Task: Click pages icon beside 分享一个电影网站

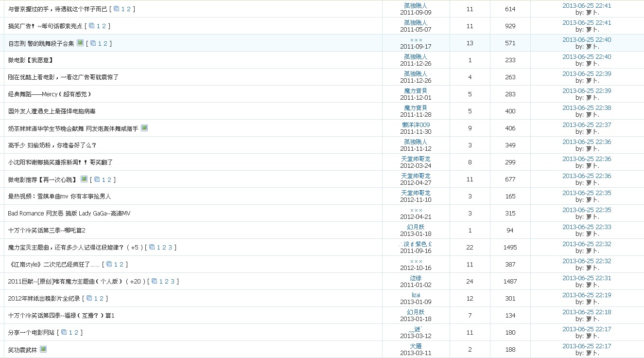Action: point(64,333)
